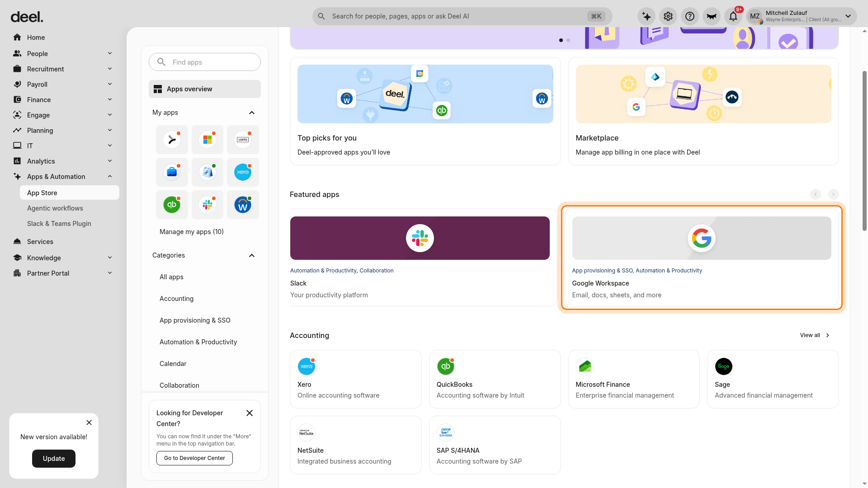The width and height of the screenshot is (868, 488).
Task: Select All apps category
Action: coord(171,277)
